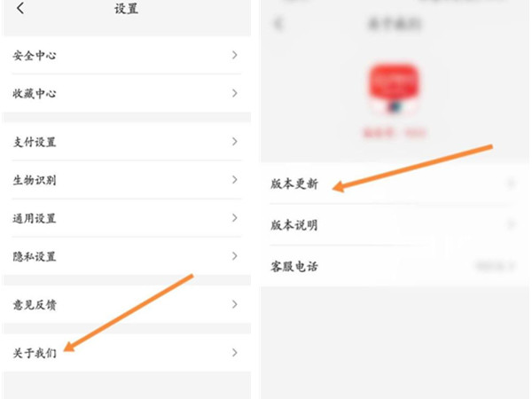
Task: Open 关于我们 about page
Action: pyautogui.click(x=127, y=353)
